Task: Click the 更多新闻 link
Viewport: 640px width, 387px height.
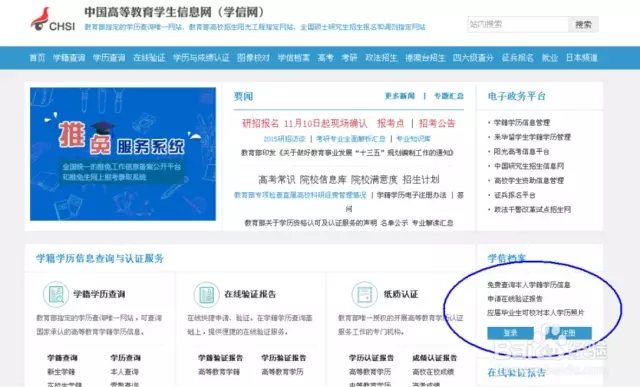Action: click(x=400, y=96)
